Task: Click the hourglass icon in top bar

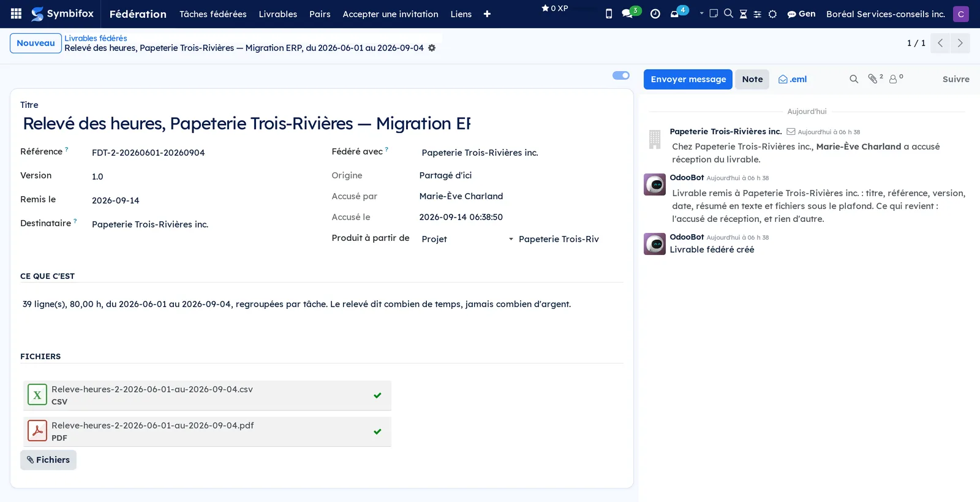Action: pyautogui.click(x=743, y=13)
